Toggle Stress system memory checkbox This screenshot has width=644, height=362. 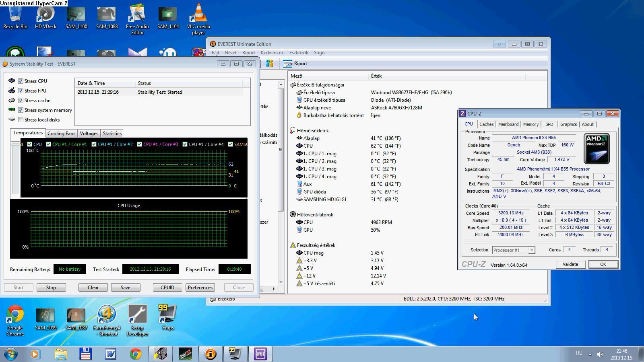(x=21, y=110)
